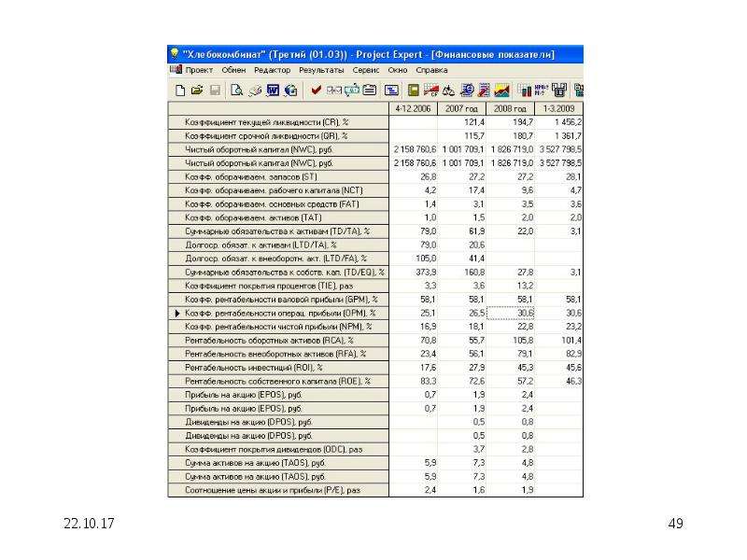747x560 pixels.
Task: Open the Сервис menu
Action: point(366,70)
